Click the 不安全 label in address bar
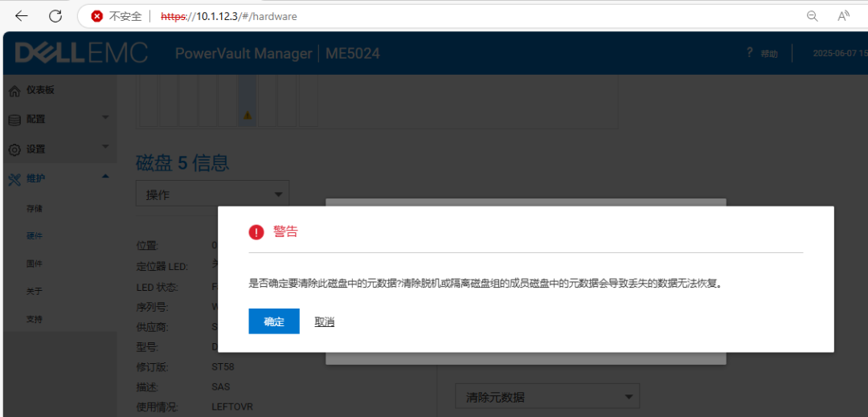The width and height of the screenshot is (868, 417). coord(125,17)
